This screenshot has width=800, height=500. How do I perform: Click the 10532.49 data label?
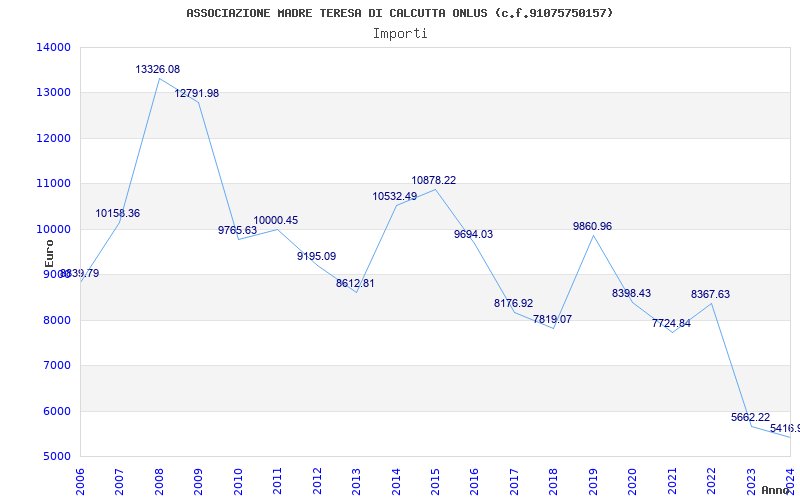coord(395,196)
